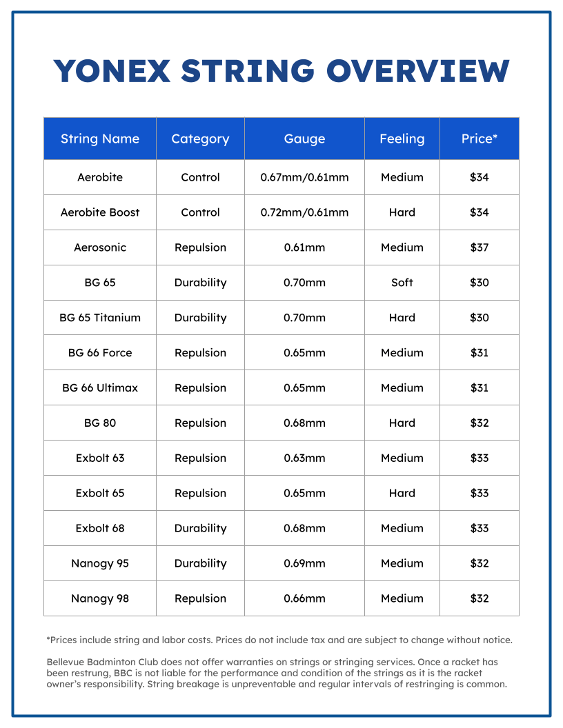The width and height of the screenshot is (563, 728).
Task: Click the Yonex String Overview title
Action: pos(281,71)
